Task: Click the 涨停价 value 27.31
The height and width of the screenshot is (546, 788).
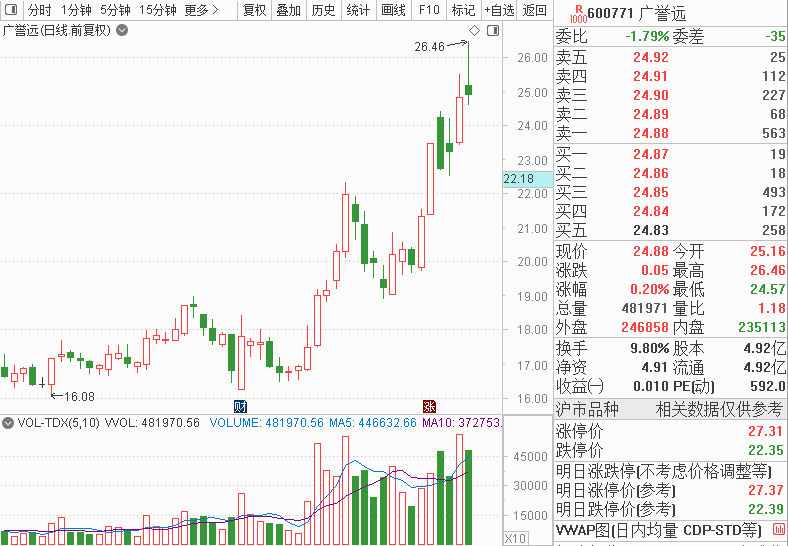Action: click(765, 431)
